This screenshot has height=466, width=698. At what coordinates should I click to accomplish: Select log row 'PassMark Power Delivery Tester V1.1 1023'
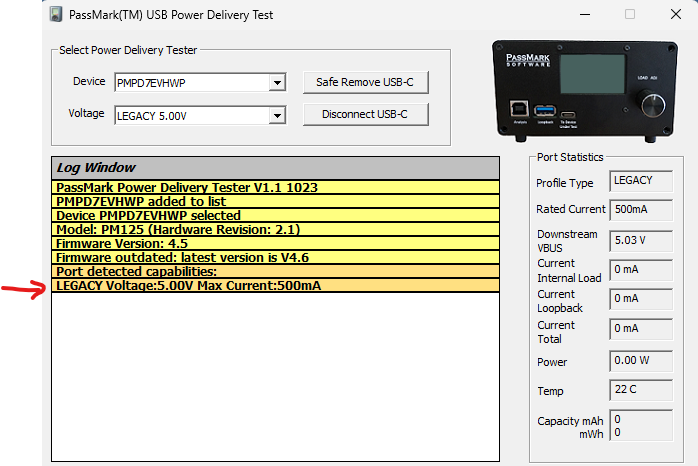tap(275, 187)
